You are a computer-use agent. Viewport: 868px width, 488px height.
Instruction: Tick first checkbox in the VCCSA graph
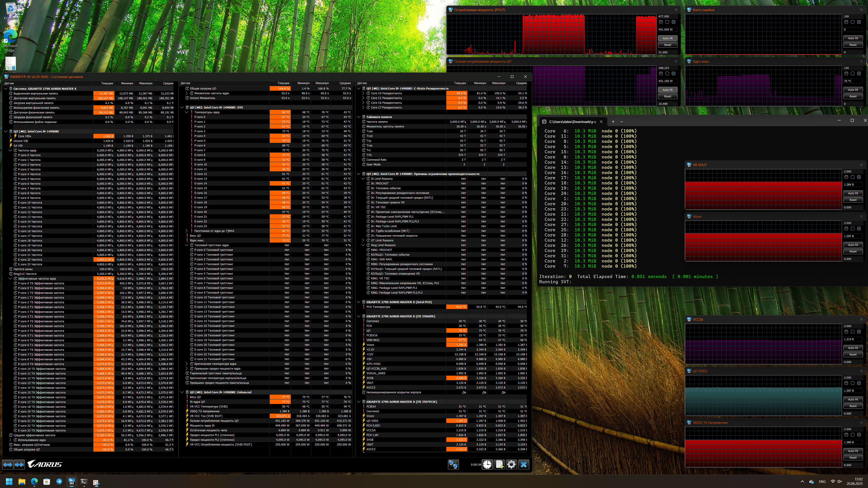[846, 332]
